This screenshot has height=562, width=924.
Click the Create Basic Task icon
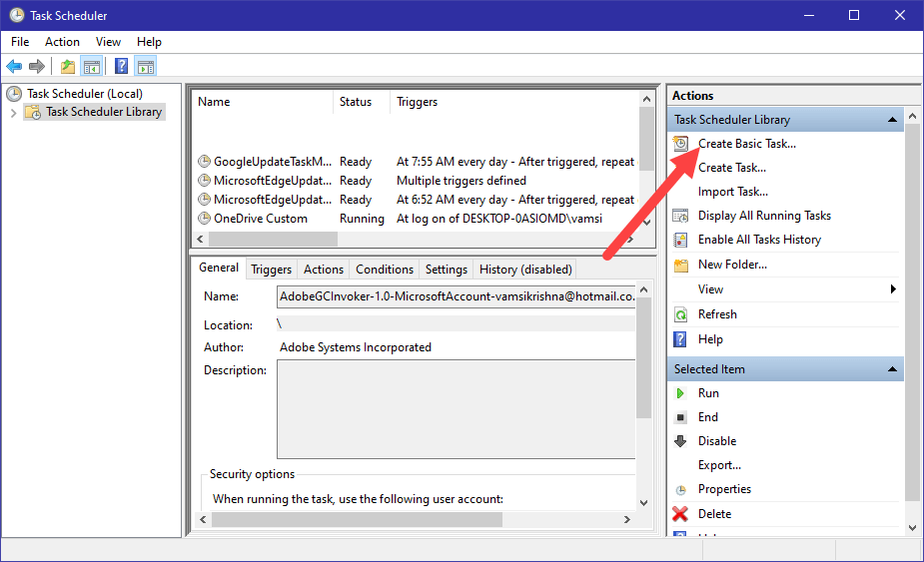pyautogui.click(x=680, y=144)
